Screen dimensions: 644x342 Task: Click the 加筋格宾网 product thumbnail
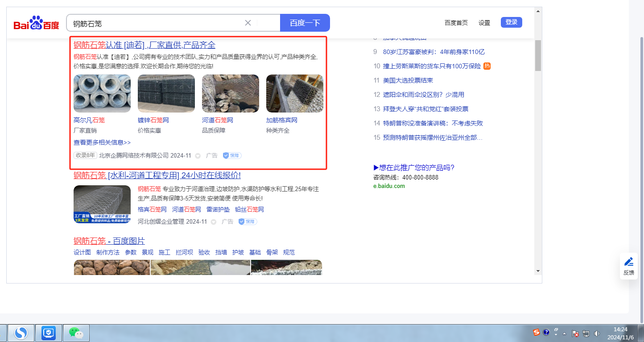tap(295, 93)
